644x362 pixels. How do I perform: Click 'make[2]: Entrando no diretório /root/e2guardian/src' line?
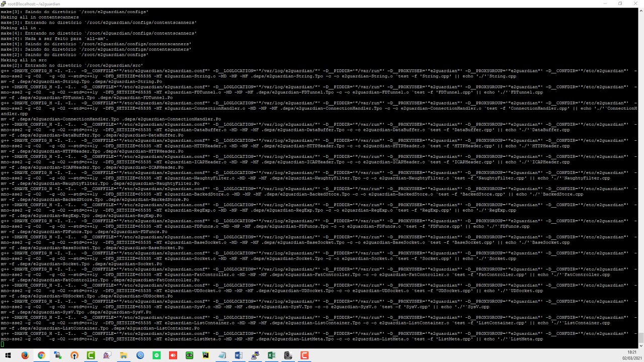[x=72, y=65]
